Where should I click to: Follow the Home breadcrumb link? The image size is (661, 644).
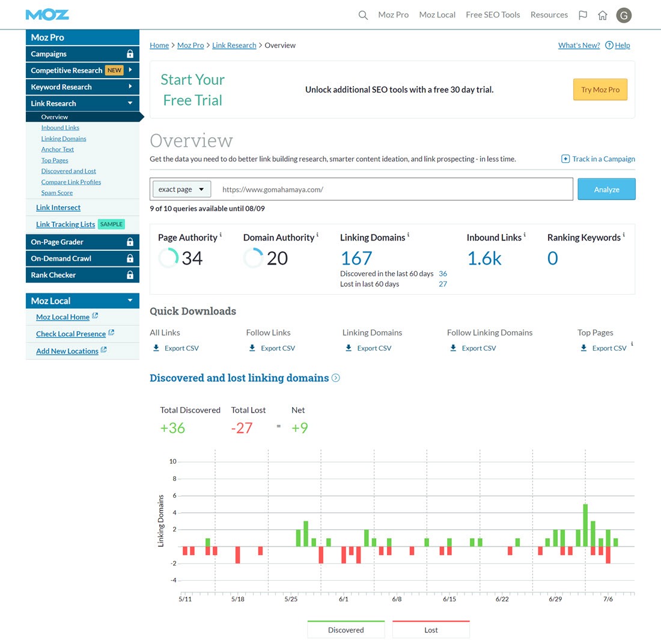pos(159,45)
